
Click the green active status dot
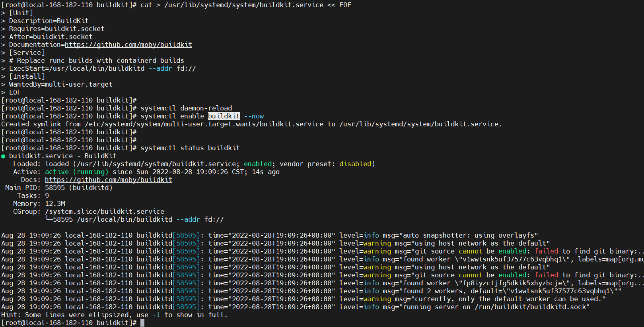4,156
